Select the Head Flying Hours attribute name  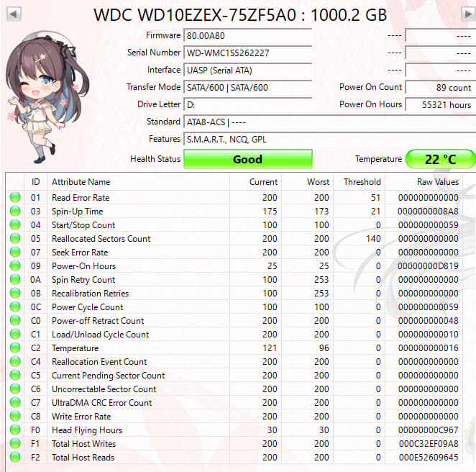pos(87,430)
